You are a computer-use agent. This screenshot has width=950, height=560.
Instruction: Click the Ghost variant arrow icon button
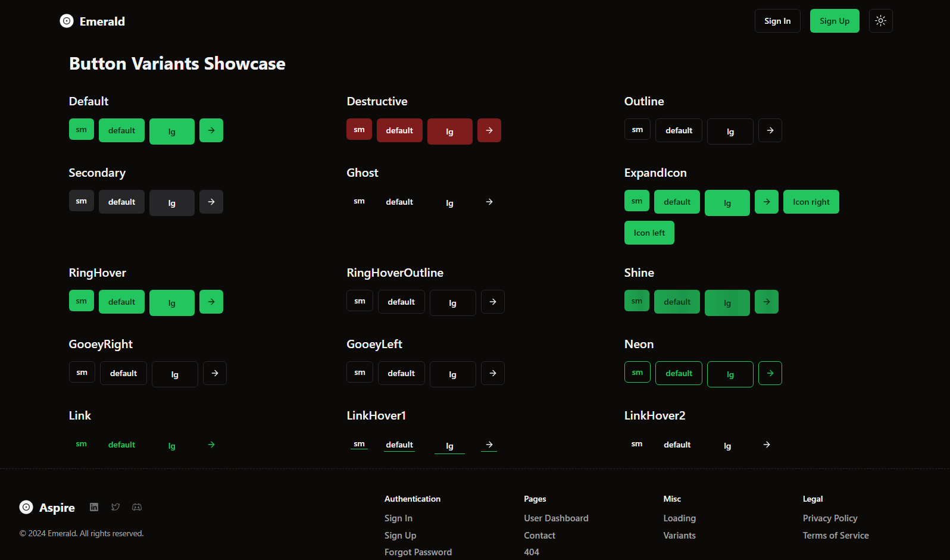[489, 202]
